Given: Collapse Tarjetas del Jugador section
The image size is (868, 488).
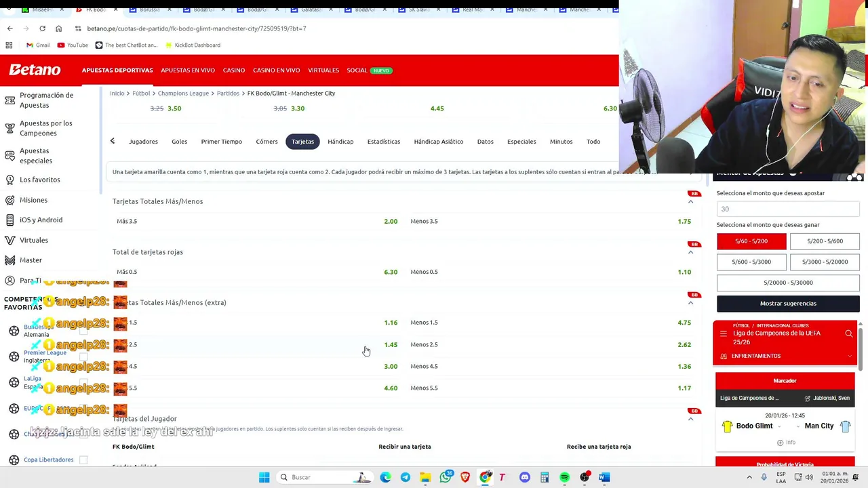Looking at the screenshot, I should coord(690,419).
